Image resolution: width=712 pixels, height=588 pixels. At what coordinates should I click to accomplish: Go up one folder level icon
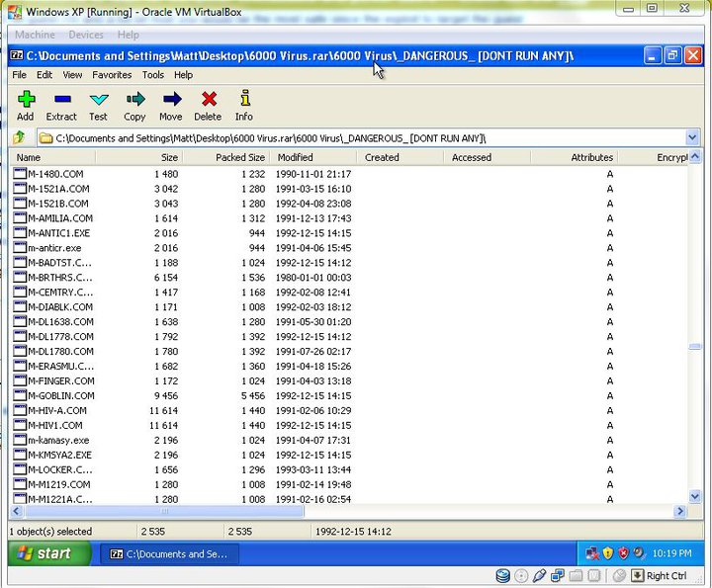click(19, 137)
